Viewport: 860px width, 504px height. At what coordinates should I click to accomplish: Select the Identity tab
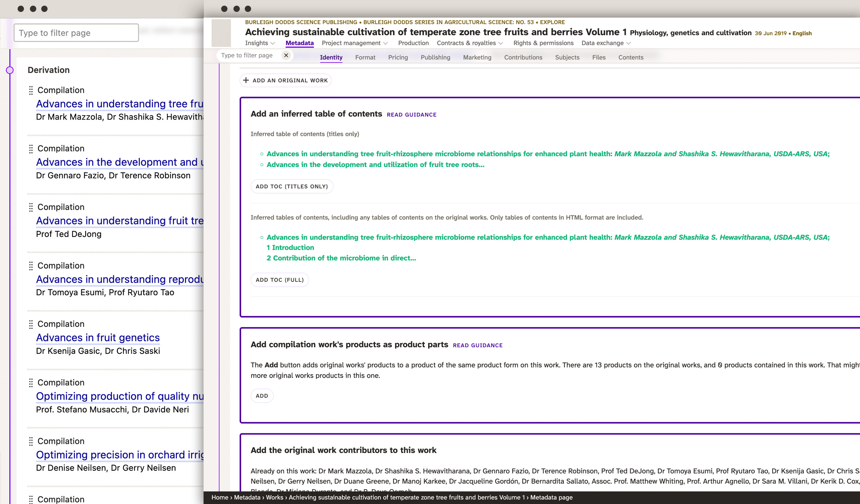[331, 57]
